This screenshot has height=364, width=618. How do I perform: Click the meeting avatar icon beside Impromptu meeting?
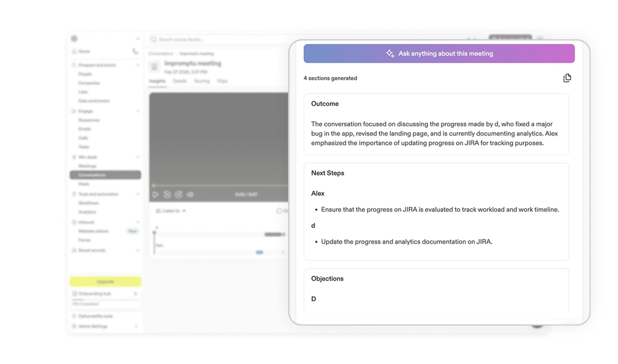[x=154, y=66]
